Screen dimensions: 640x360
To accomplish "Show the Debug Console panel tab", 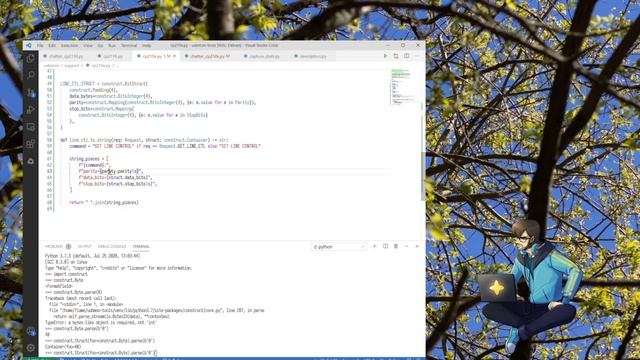I will 112,247.
